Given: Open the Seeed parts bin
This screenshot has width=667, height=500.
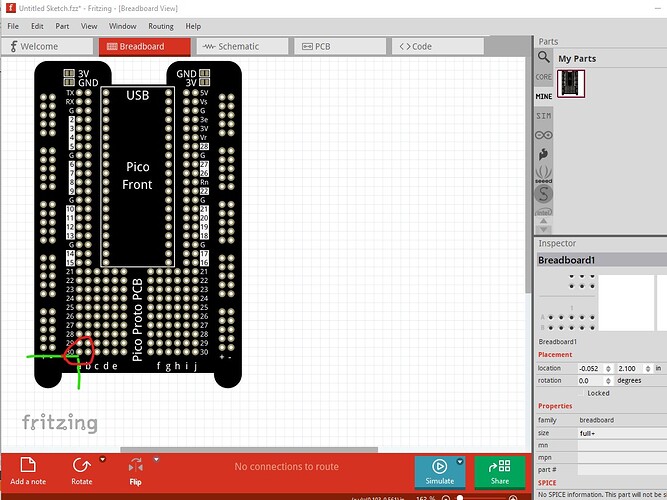Looking at the screenshot, I should click(x=543, y=174).
